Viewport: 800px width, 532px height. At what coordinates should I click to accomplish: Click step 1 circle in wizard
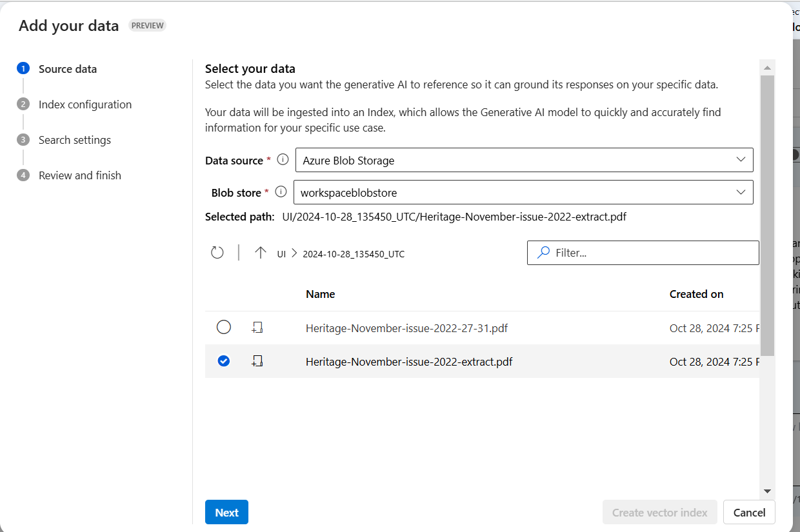point(23,69)
